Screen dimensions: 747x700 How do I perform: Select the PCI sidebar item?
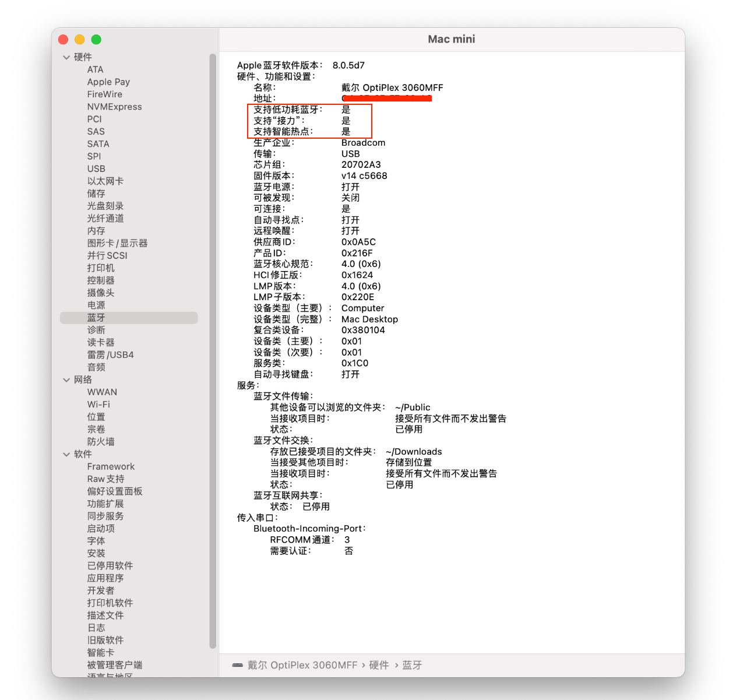pyautogui.click(x=94, y=119)
